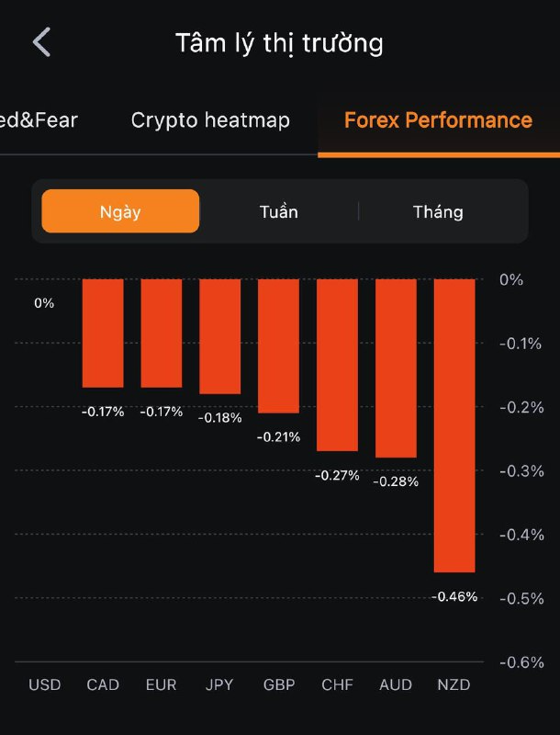Tap the AUD performance bar

coord(396,367)
